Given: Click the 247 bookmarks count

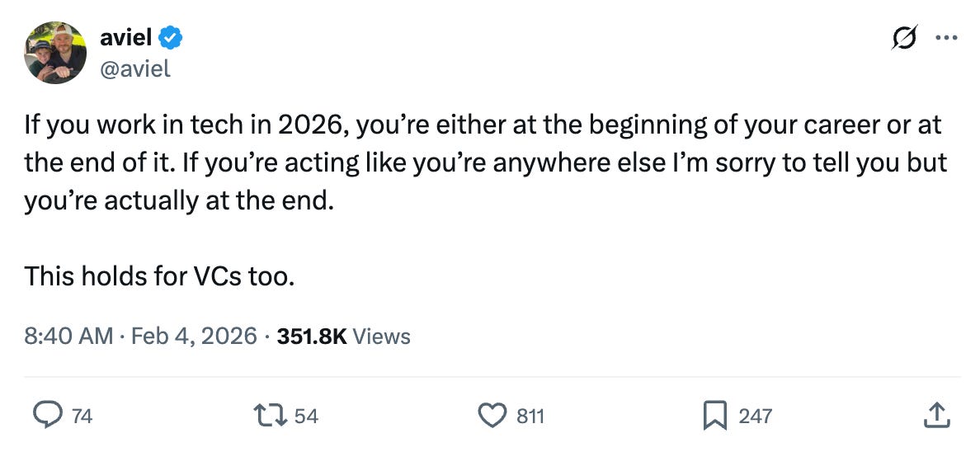Looking at the screenshot, I should 756,416.
